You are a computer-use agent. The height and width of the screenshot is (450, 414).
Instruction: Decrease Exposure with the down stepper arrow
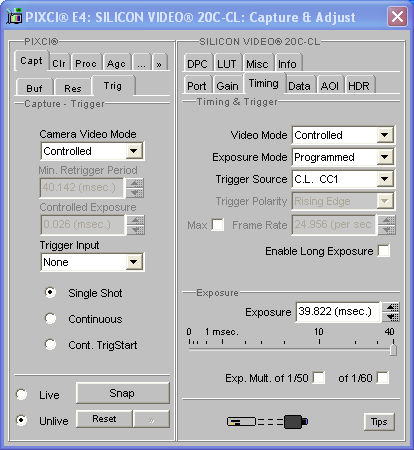point(391,317)
